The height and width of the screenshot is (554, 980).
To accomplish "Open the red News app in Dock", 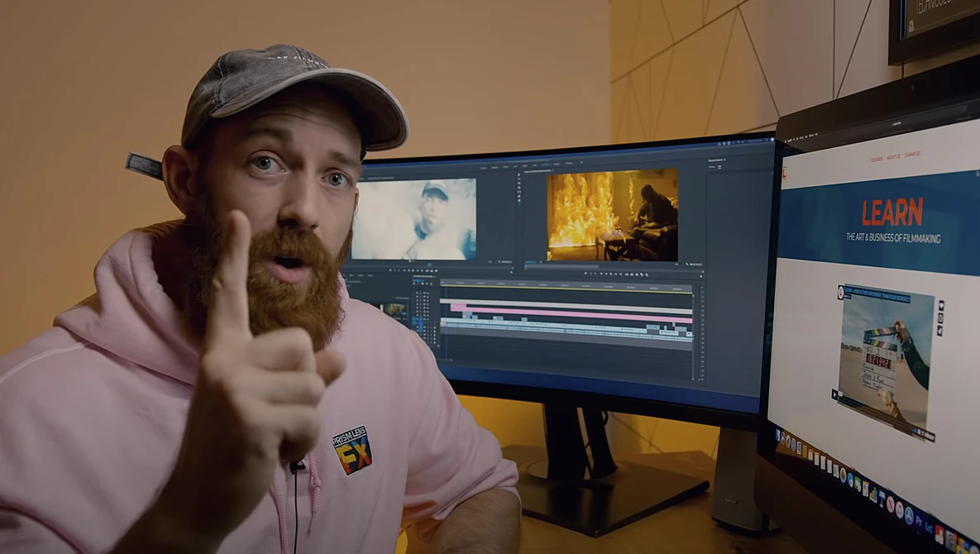I will (891, 504).
